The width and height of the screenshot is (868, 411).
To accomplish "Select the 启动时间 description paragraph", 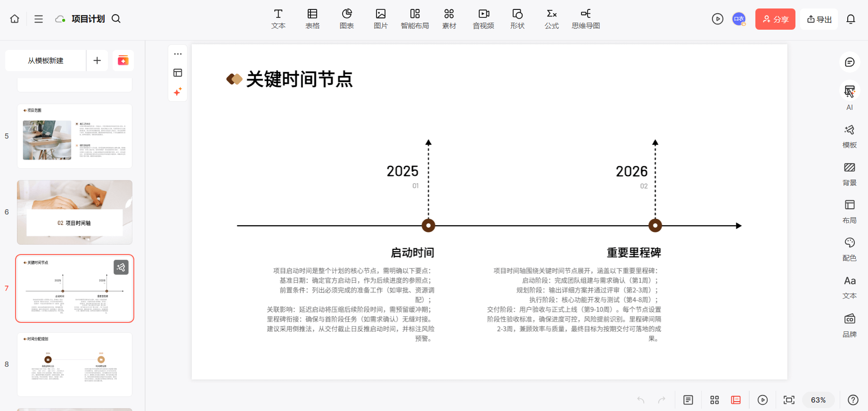I will click(x=351, y=304).
